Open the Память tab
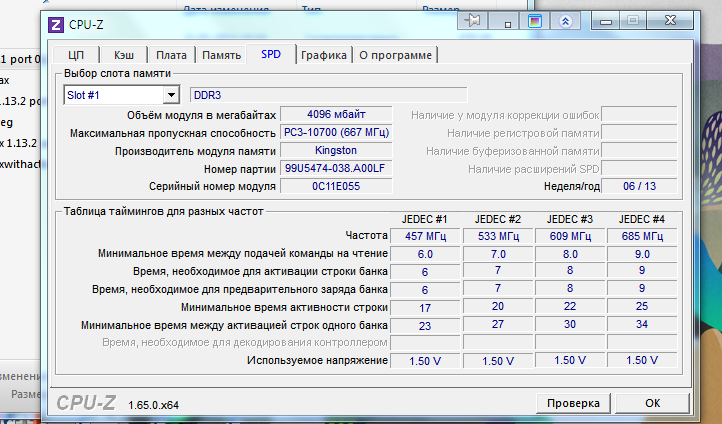 click(221, 55)
